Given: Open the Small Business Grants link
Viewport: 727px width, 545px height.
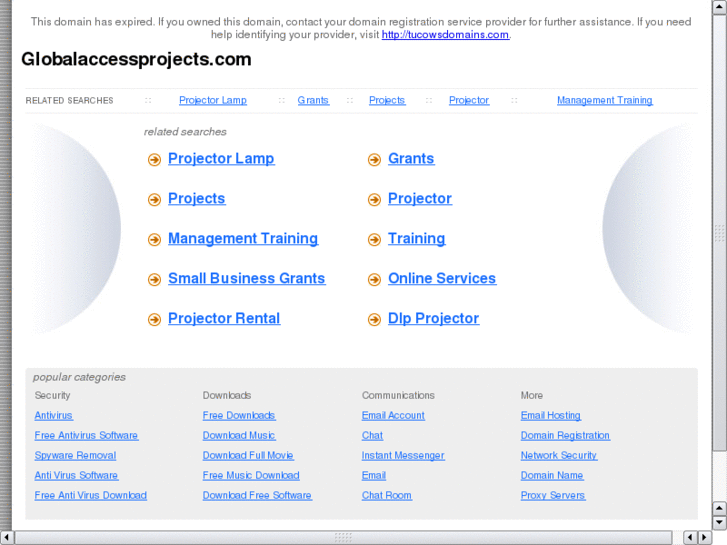Looking at the screenshot, I should (246, 279).
